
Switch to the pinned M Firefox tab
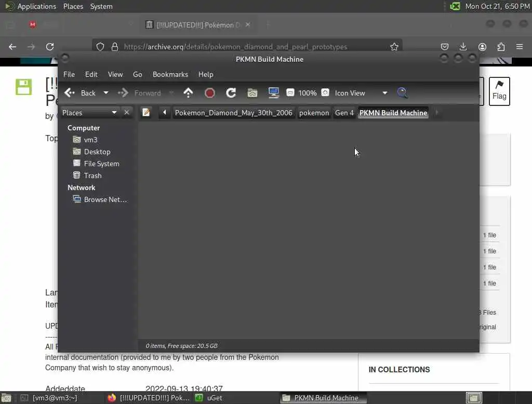pyautogui.click(x=33, y=24)
